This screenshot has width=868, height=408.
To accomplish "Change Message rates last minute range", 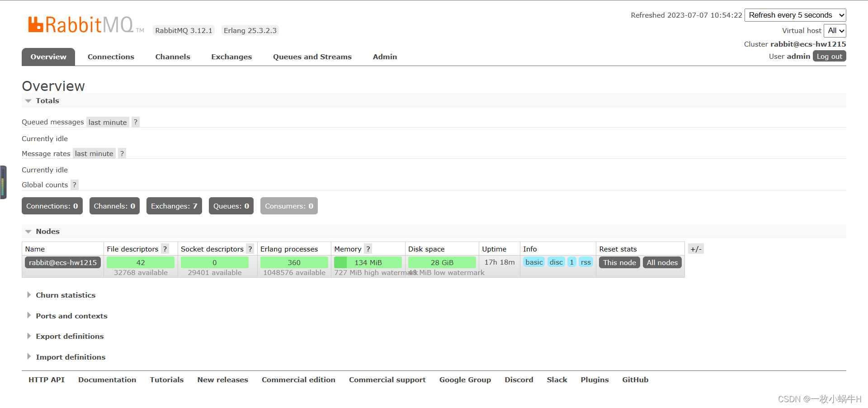I will 94,153.
